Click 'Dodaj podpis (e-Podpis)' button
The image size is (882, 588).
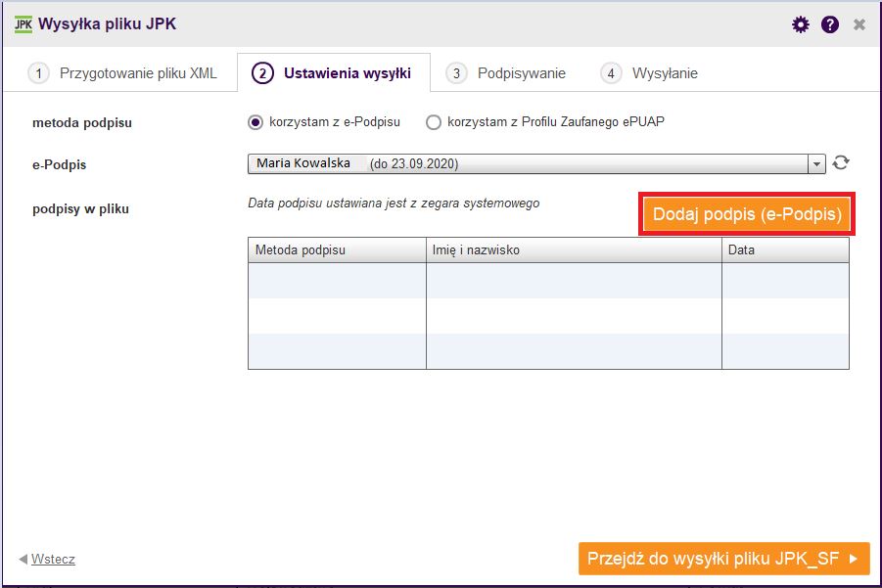coord(747,214)
